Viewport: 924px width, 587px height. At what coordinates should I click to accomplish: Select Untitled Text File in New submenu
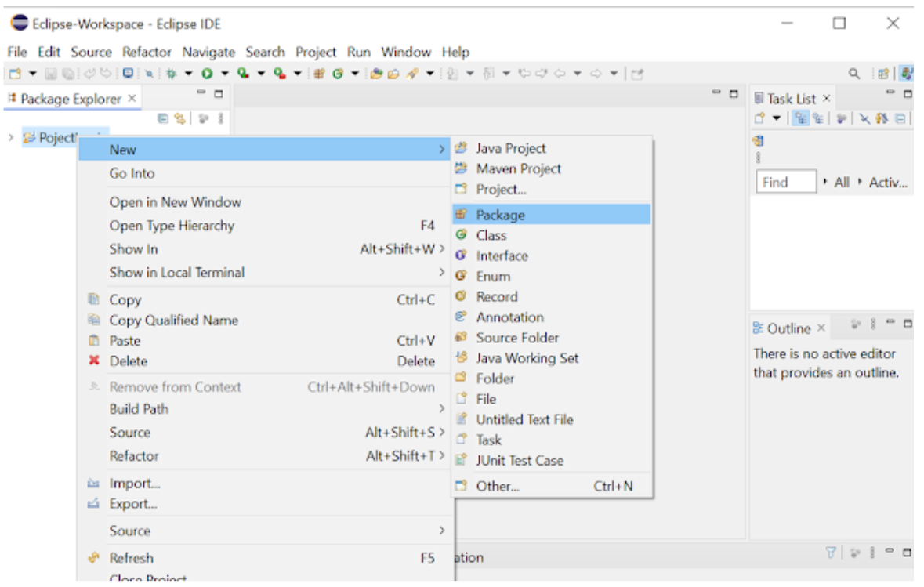point(553,419)
